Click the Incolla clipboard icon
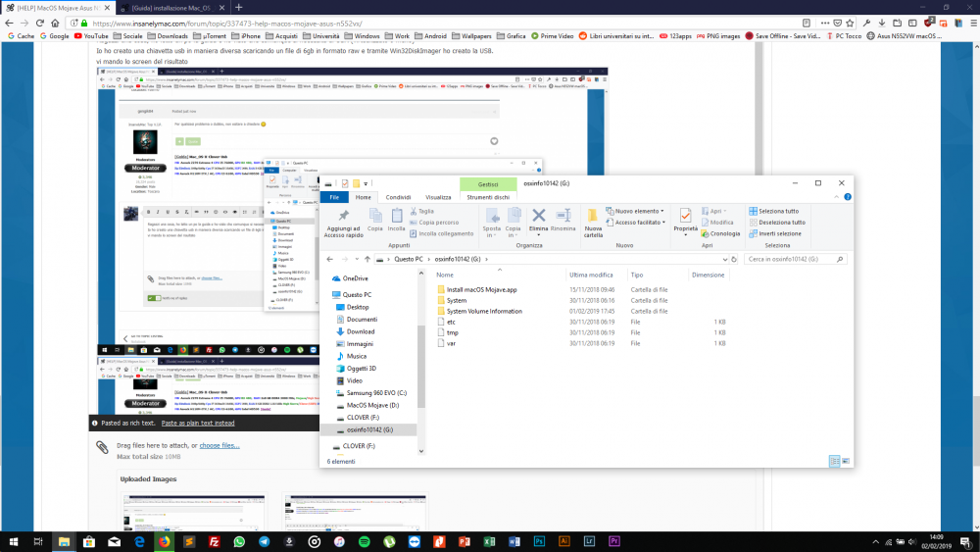This screenshot has width=980, height=552. [x=396, y=216]
